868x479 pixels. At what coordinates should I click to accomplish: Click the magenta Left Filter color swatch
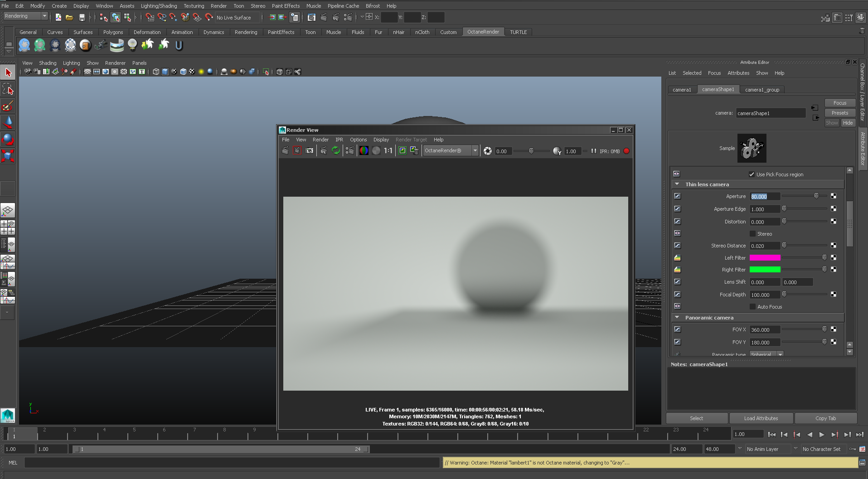765,258
